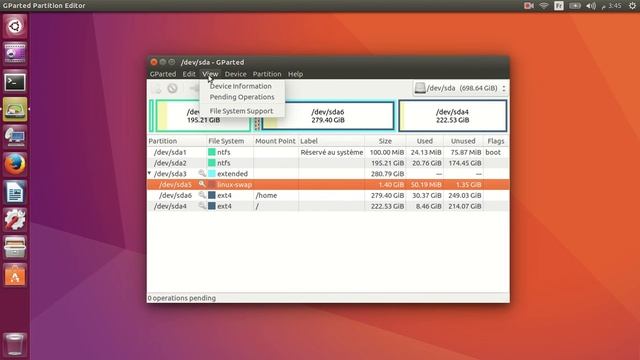Collapse the /dev/sda3 extended partition triangle

(x=149, y=173)
